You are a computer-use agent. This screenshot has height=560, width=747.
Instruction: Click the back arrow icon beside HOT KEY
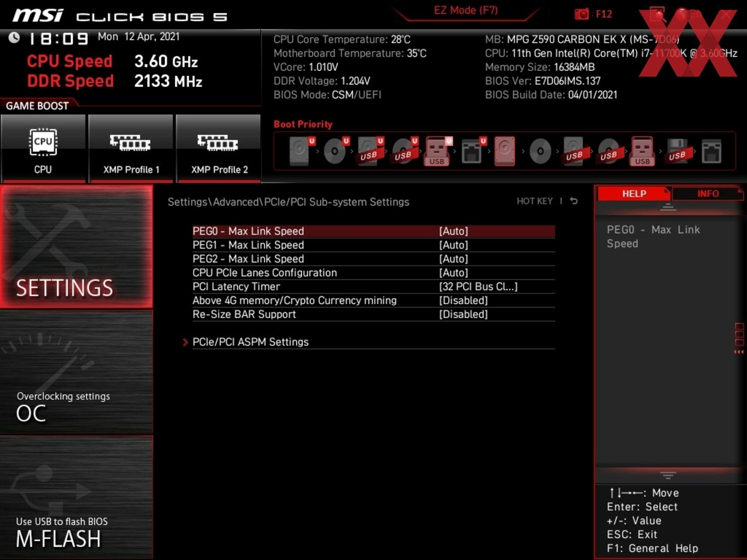pos(573,201)
